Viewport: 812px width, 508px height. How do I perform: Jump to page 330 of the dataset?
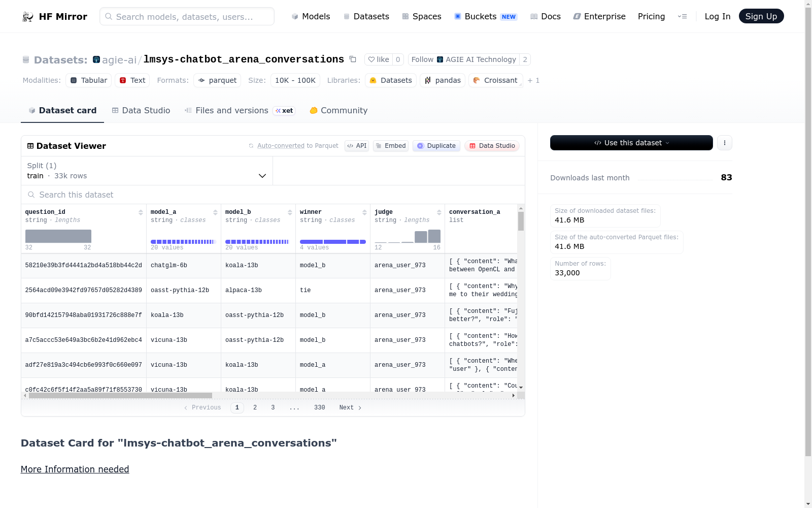(319, 407)
